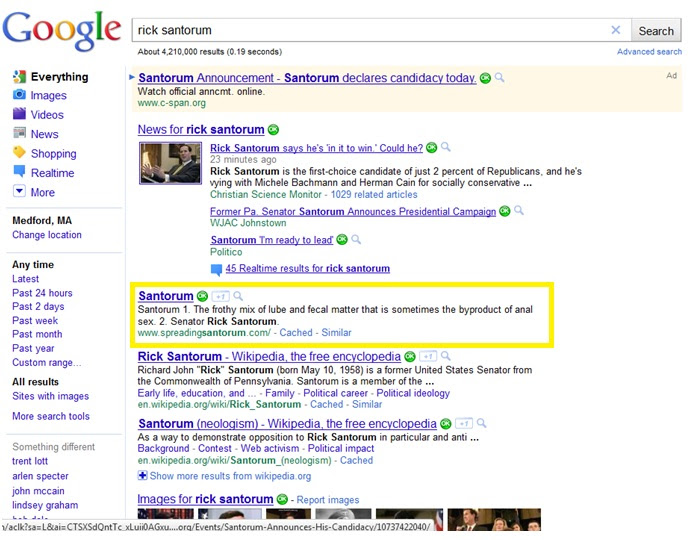This screenshot has height=540, width=692.
Task: Click preview magnifier beside Former Pa. Senator headline
Action: click(519, 210)
